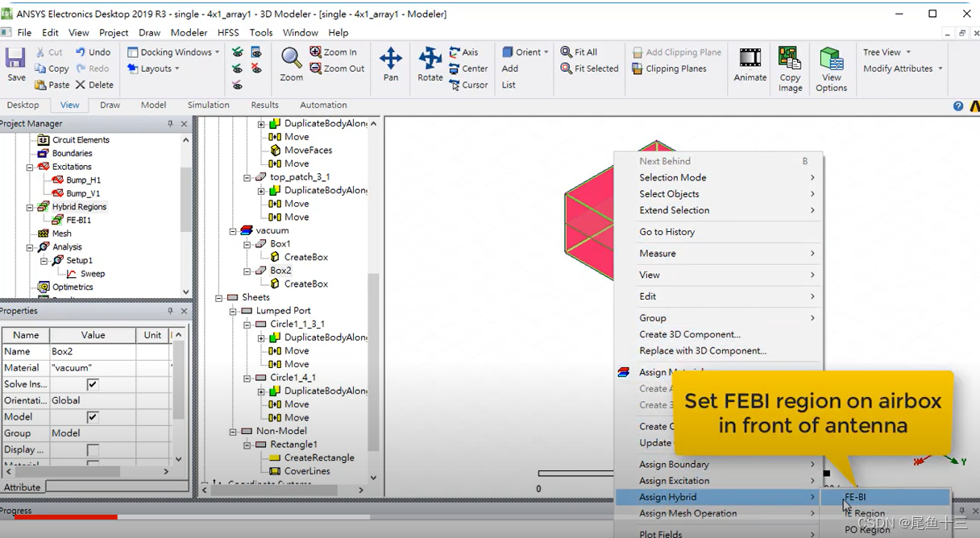The height and width of the screenshot is (538, 980).
Task: Click the Material value "vacuum" field
Action: [x=93, y=368]
